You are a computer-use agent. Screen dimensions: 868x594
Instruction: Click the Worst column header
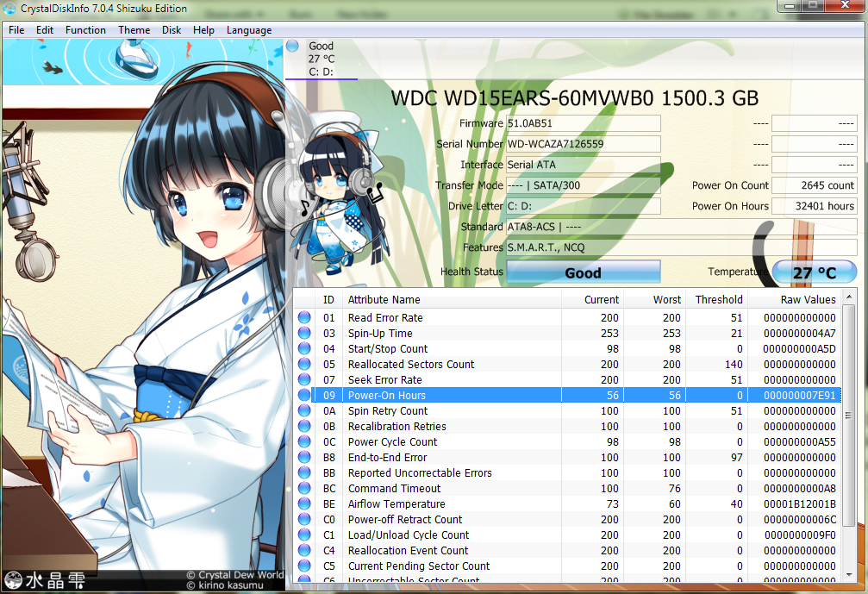pos(655,299)
